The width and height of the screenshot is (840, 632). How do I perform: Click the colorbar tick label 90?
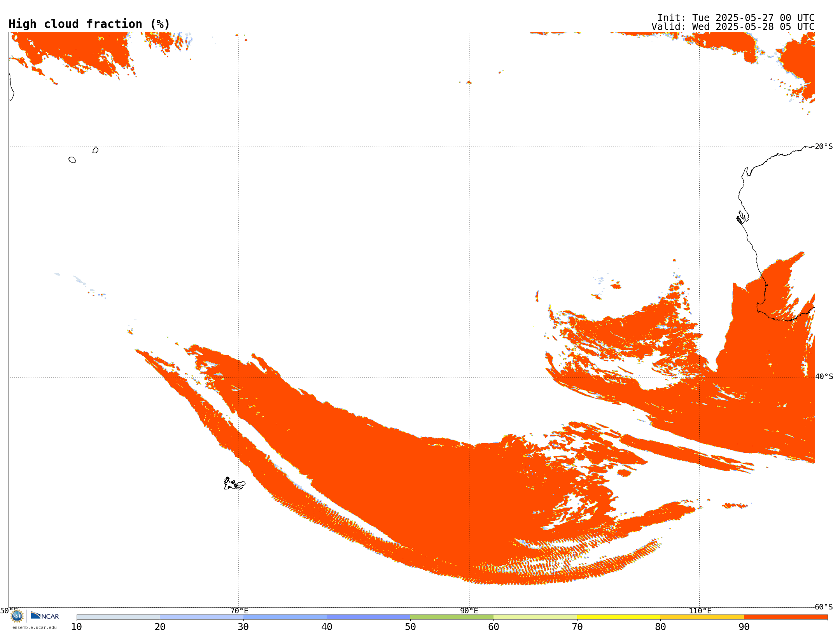744,627
